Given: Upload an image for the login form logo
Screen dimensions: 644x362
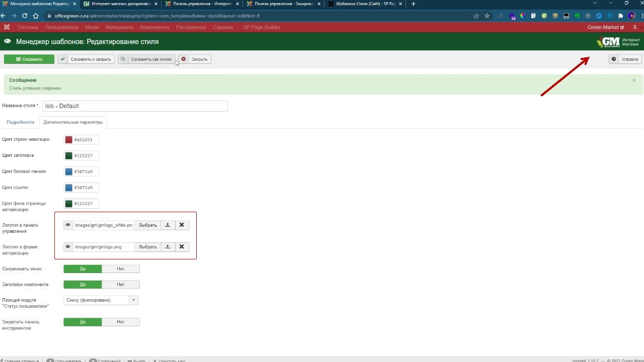Looking at the screenshot, I should (x=168, y=247).
